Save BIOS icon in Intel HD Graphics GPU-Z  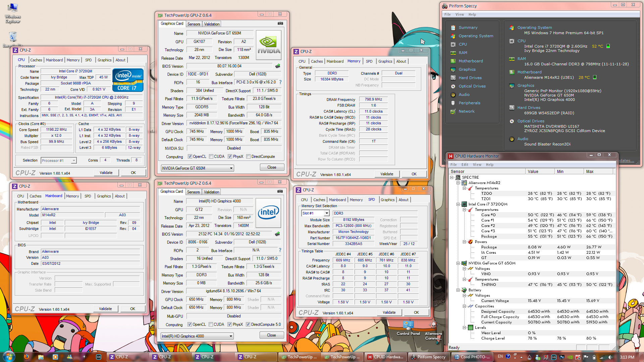[277, 234]
